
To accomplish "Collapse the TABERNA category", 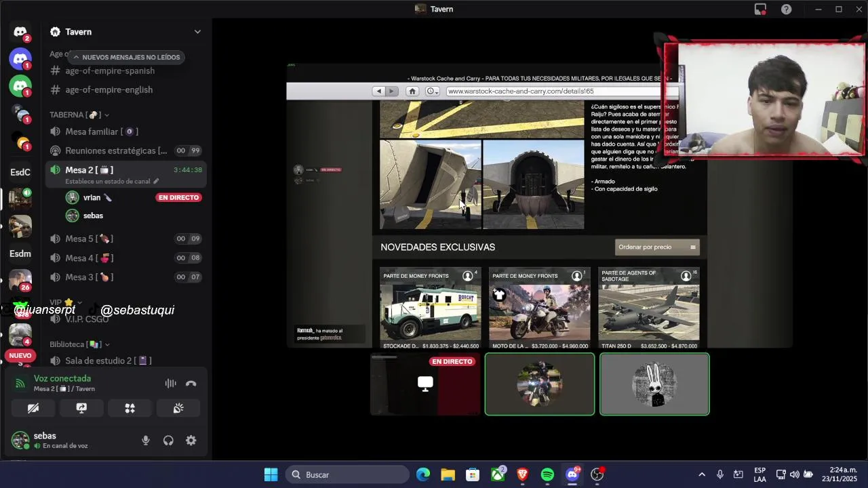I will [x=79, y=115].
